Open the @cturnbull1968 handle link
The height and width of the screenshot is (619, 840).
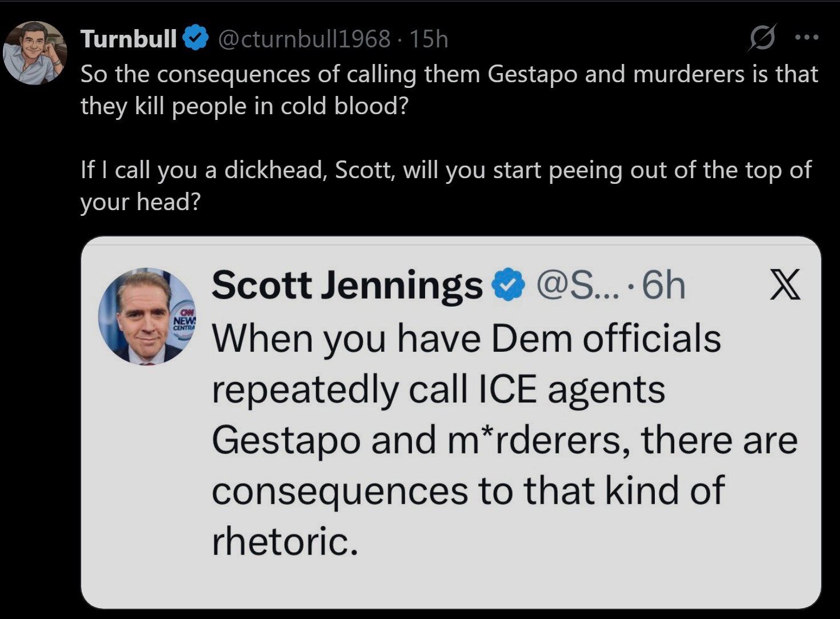(304, 39)
